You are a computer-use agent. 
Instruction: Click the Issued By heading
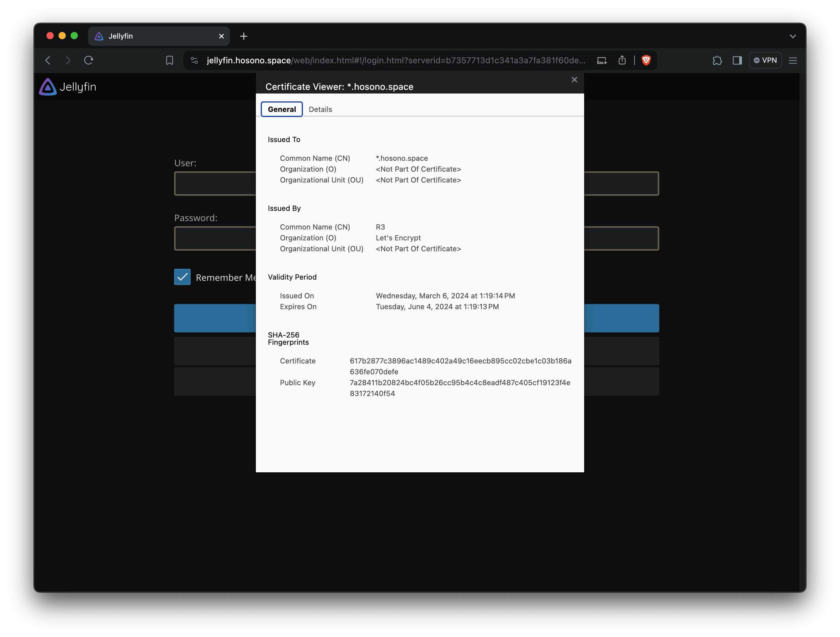pos(284,208)
